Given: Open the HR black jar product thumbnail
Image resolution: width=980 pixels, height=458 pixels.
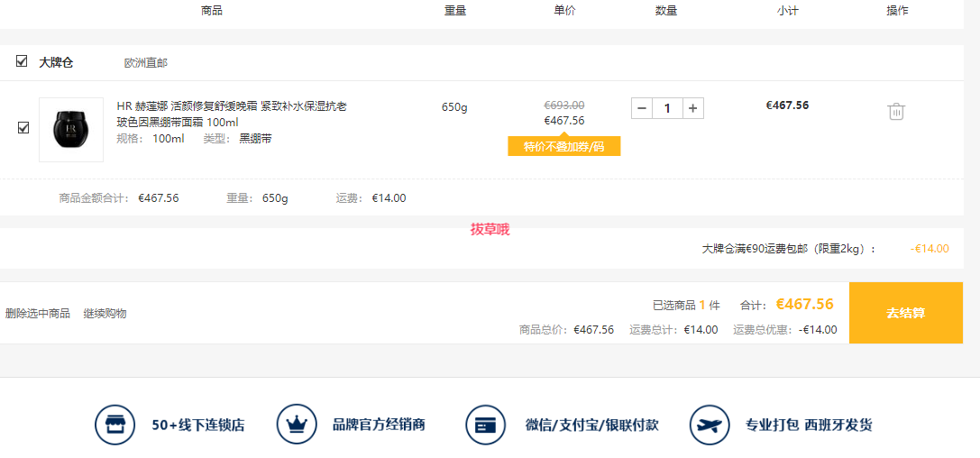Looking at the screenshot, I should [71, 129].
